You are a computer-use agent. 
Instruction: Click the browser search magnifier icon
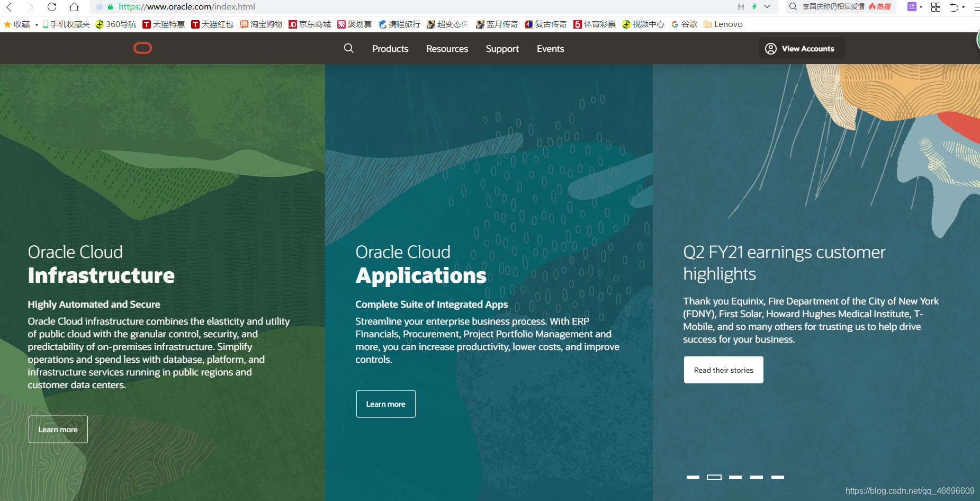[x=793, y=7]
